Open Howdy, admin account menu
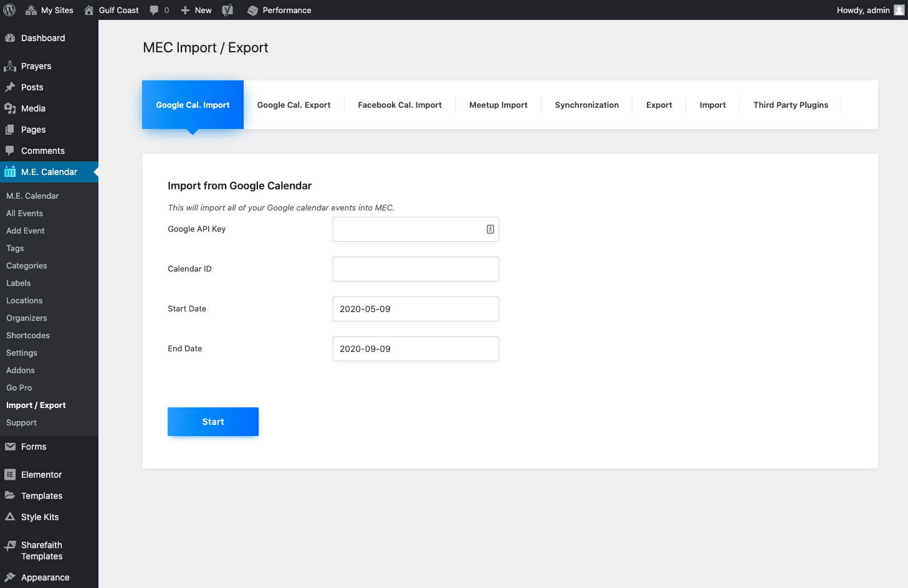 870,10
